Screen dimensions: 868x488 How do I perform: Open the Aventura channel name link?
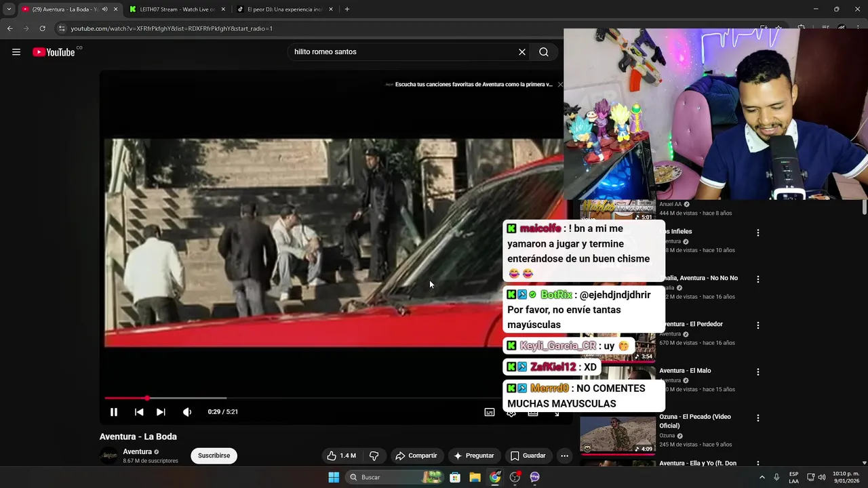tap(137, 451)
